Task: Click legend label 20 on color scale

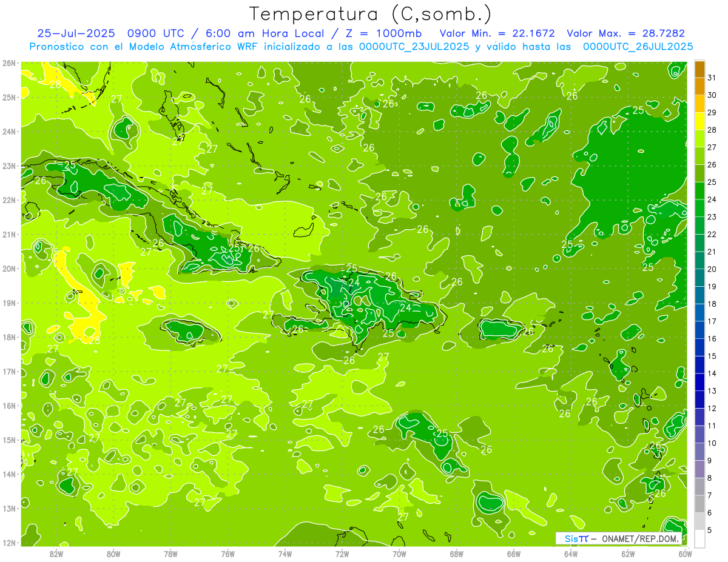Action: [x=712, y=269]
